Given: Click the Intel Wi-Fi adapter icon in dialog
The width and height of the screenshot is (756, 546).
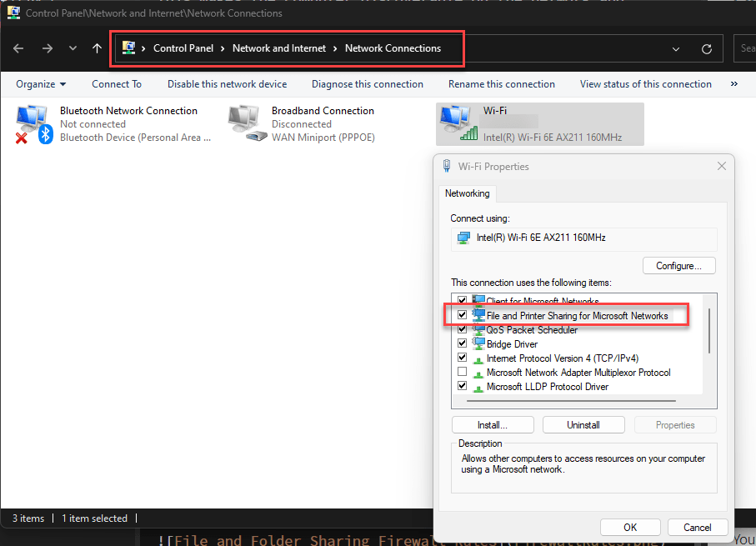Looking at the screenshot, I should point(463,238).
